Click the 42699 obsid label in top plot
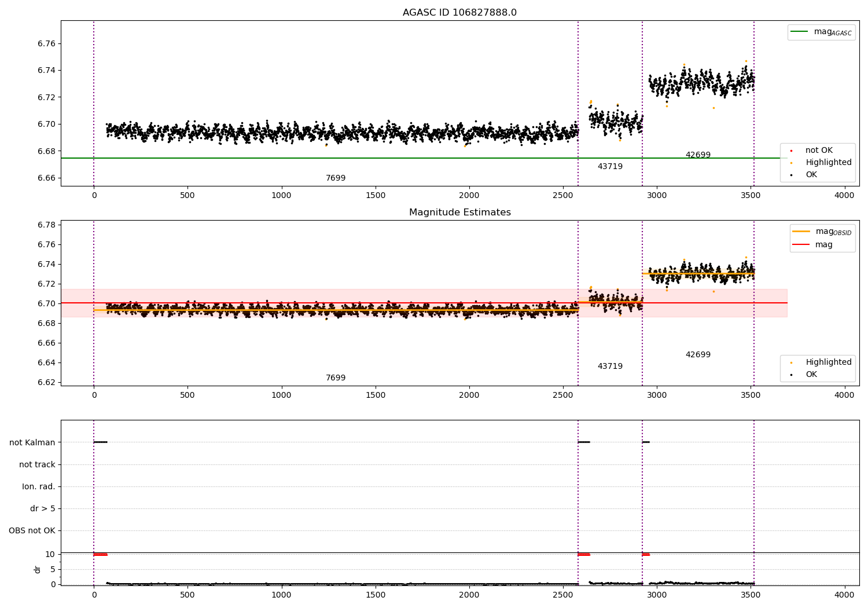Viewport: 868px width, 608px height. (698, 155)
